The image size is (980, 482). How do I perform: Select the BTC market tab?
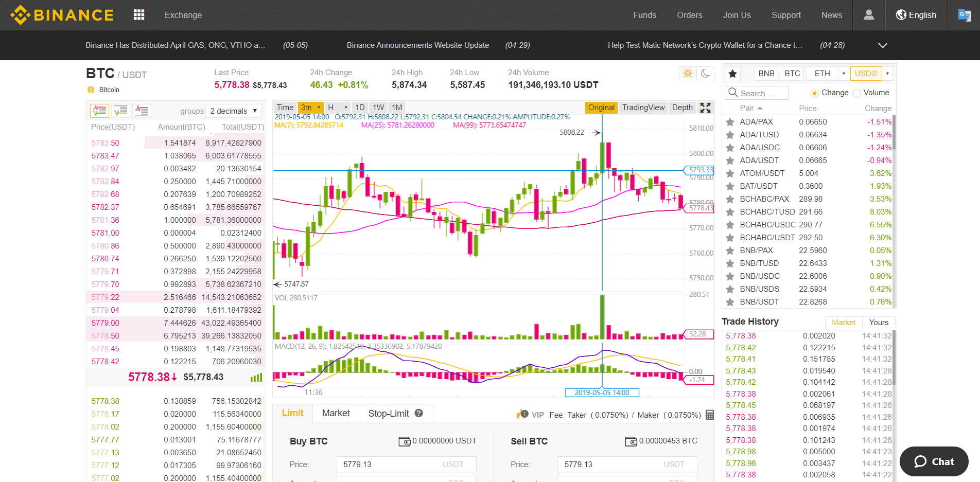tap(793, 74)
